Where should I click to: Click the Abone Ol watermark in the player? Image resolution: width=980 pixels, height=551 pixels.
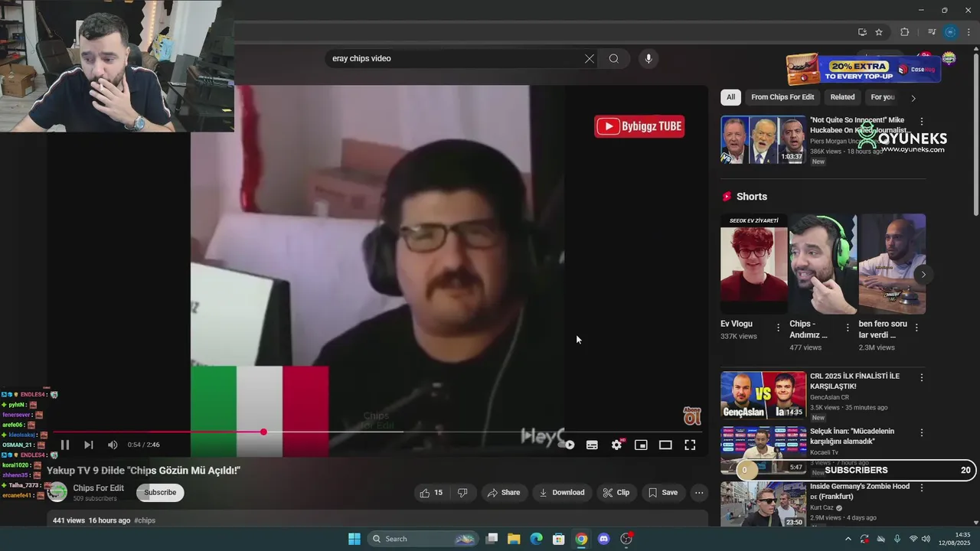(x=692, y=416)
